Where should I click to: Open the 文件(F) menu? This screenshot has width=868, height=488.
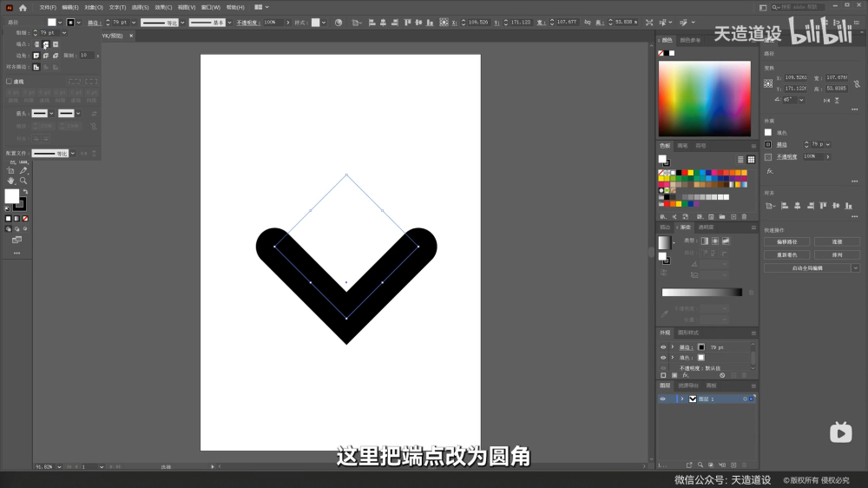point(48,8)
